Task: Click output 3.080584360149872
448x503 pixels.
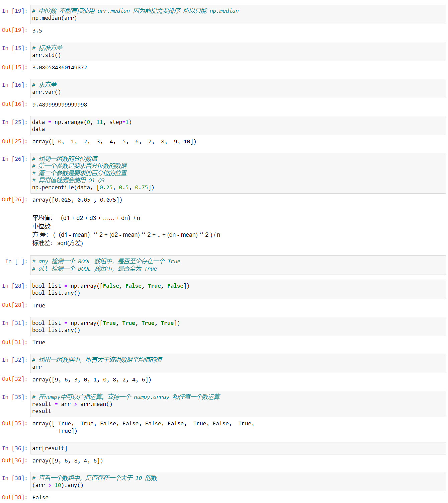Action: [x=60, y=68]
